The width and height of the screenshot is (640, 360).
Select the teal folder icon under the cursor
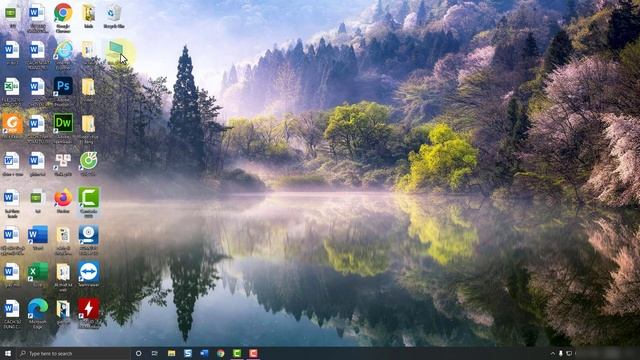click(x=116, y=51)
